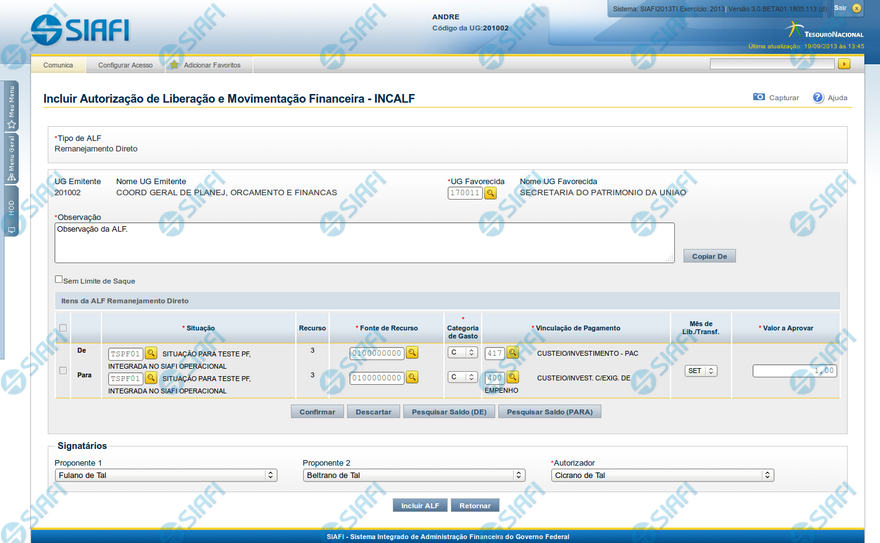Screen dimensions: 880x543
Task: Click the yellow go arrow beside search box
Action: click(844, 64)
